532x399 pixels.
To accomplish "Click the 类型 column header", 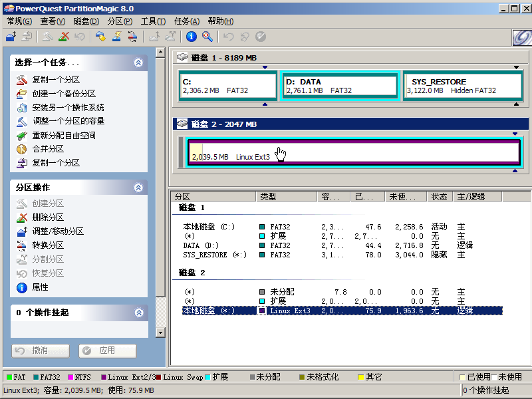I will [287, 196].
